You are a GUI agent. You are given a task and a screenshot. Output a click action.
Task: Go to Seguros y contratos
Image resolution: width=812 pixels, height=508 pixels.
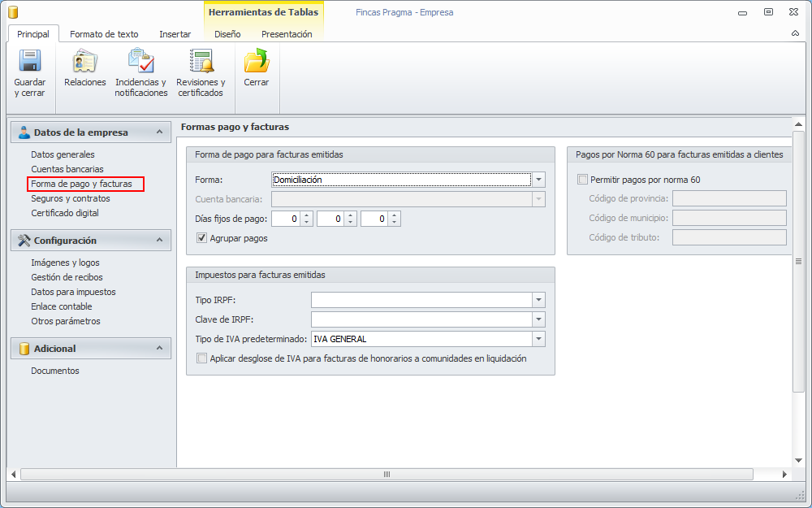(71, 198)
